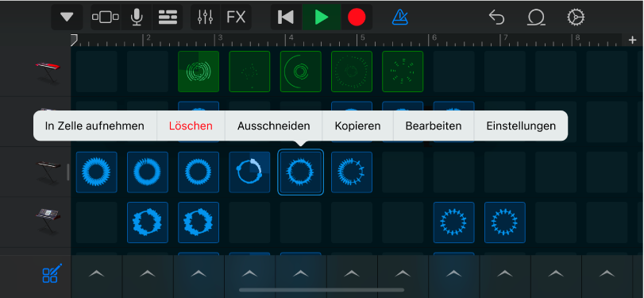
Task: Trigger column five with bottom chevron
Action: [x=301, y=273]
